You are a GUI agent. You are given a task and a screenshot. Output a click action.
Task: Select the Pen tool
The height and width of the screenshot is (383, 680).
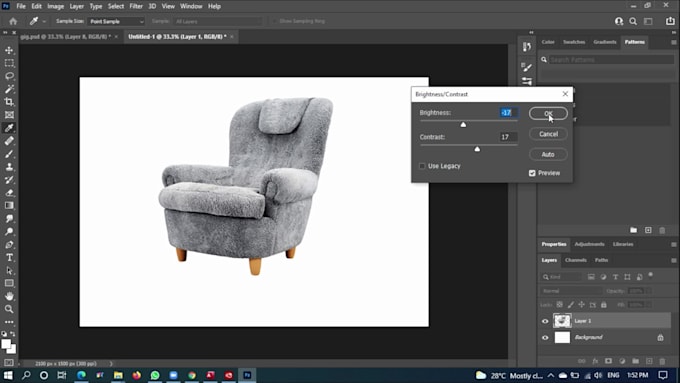9,245
